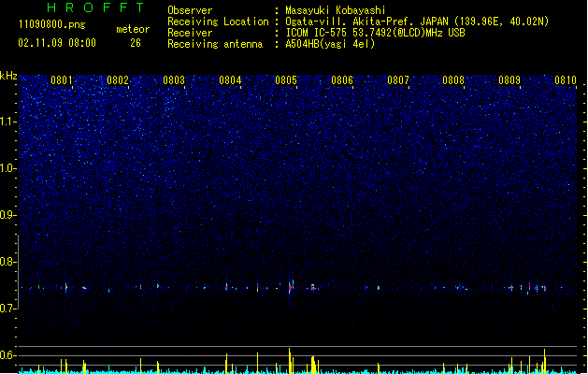The width and height of the screenshot is (588, 374).
Task: Click the 0806 time marker
Action: [342, 80]
